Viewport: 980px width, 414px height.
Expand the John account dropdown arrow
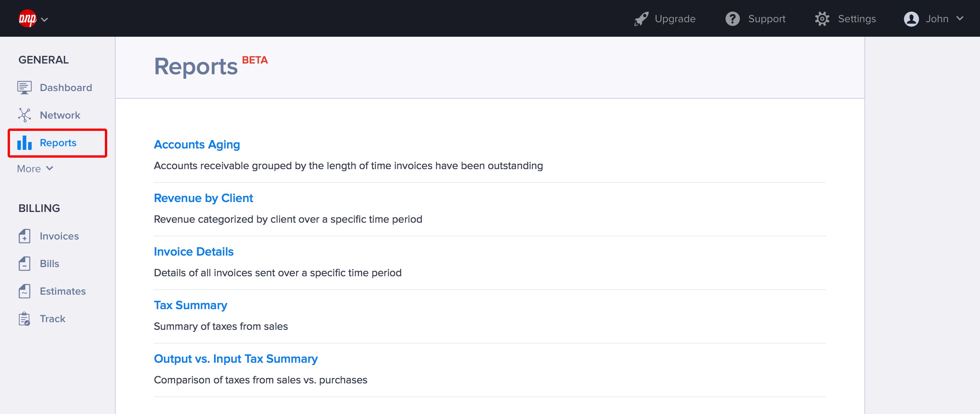(960, 18)
